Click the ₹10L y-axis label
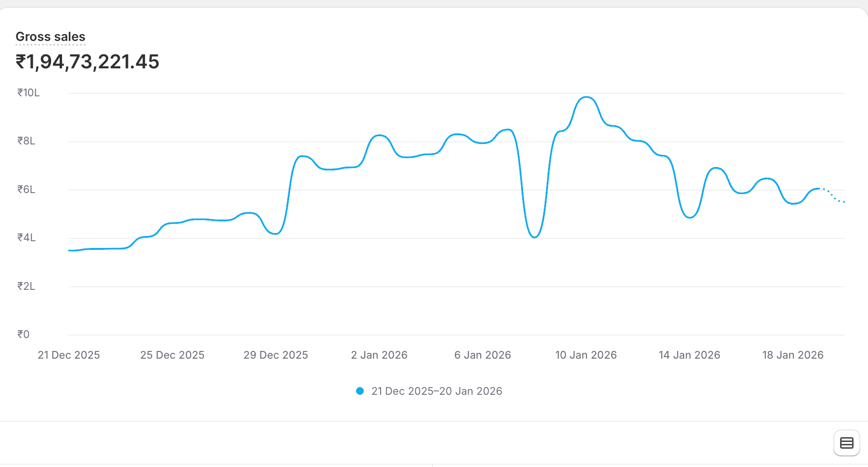868x467 pixels. [28, 93]
